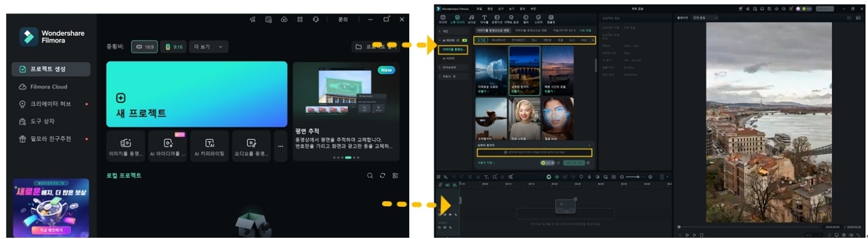
Task: Open 크리에이터 허브 in the sidebar
Action: pos(50,103)
